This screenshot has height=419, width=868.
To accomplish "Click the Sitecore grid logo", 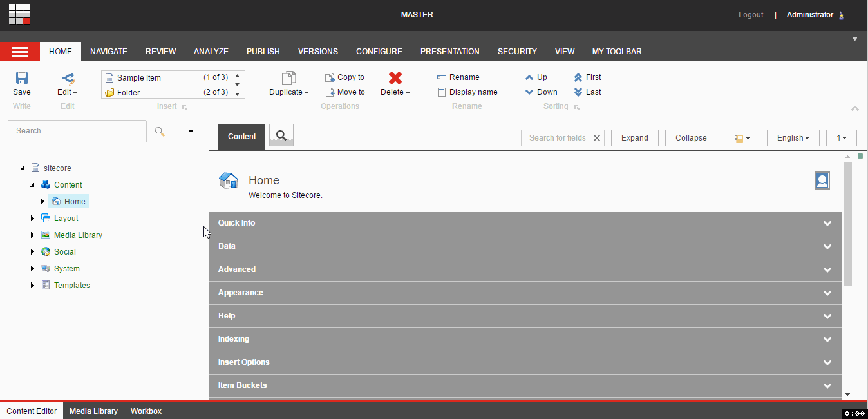I will (x=19, y=14).
